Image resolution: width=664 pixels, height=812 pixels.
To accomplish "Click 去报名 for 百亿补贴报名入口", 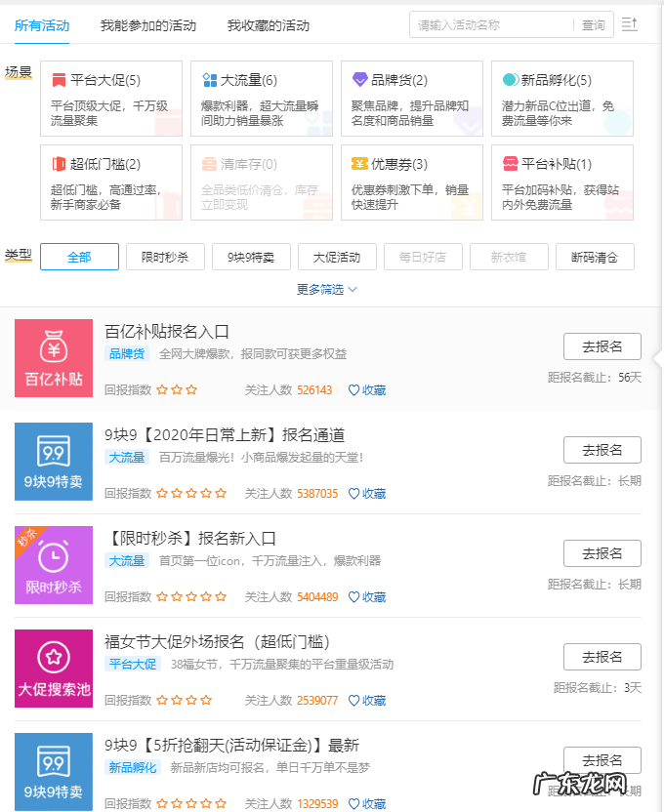I will click(602, 346).
